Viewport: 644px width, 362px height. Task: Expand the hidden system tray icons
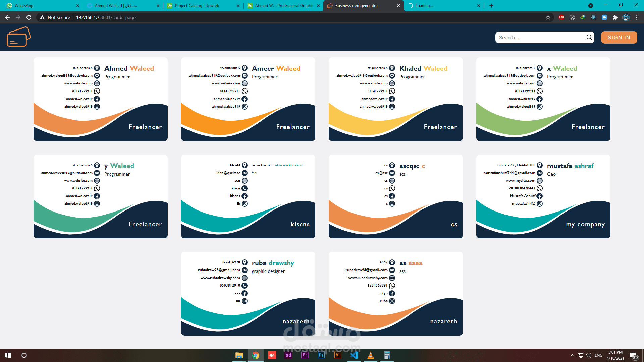click(572, 355)
